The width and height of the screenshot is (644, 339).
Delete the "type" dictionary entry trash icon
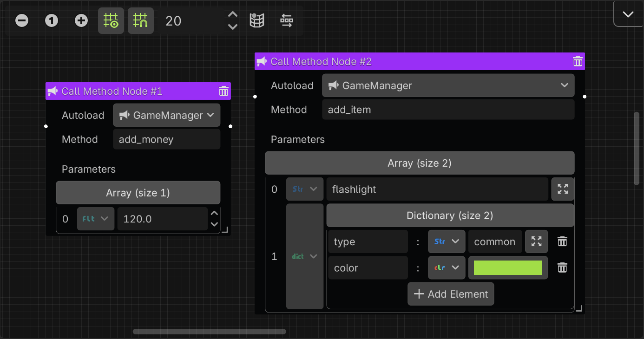(x=562, y=241)
